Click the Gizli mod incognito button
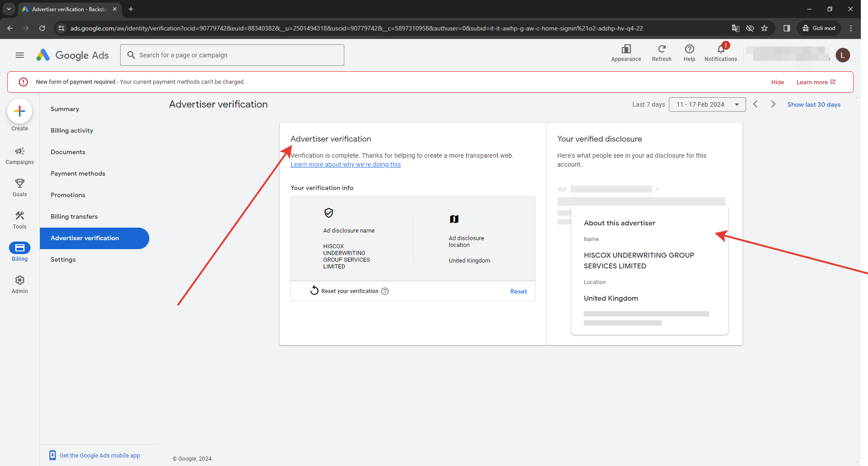This screenshot has height=466, width=868. 819,28
